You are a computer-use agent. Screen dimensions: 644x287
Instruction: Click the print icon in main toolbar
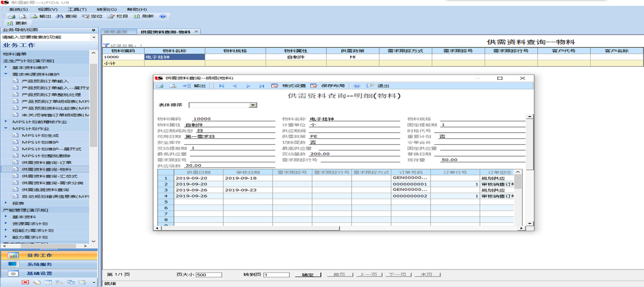point(11,16)
